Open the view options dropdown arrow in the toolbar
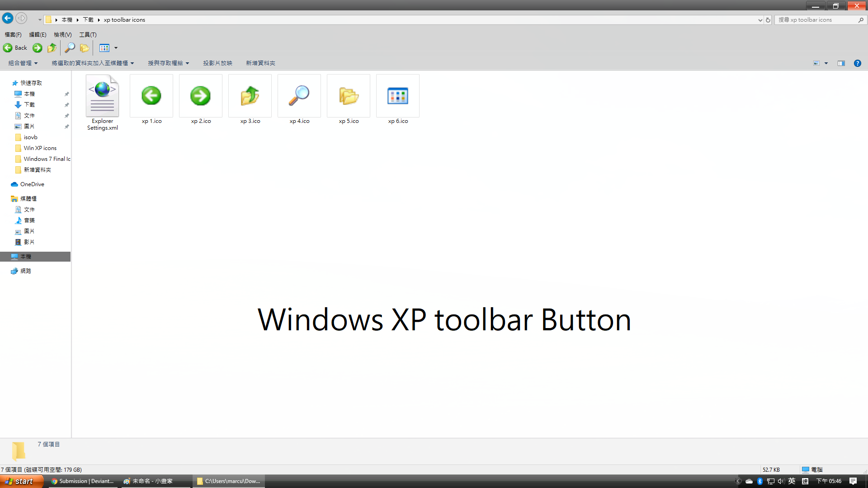Viewport: 868px width, 488px height. (116, 48)
